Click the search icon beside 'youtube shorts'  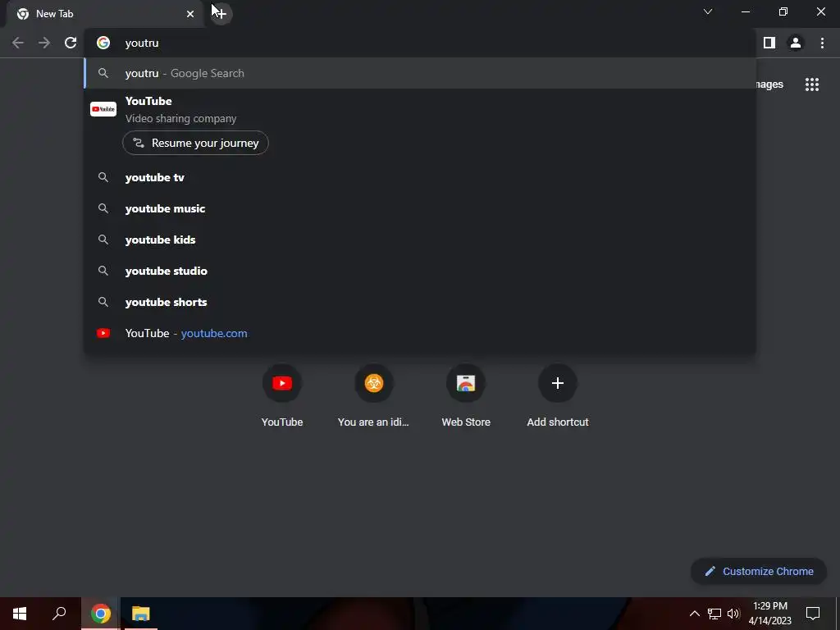click(103, 302)
